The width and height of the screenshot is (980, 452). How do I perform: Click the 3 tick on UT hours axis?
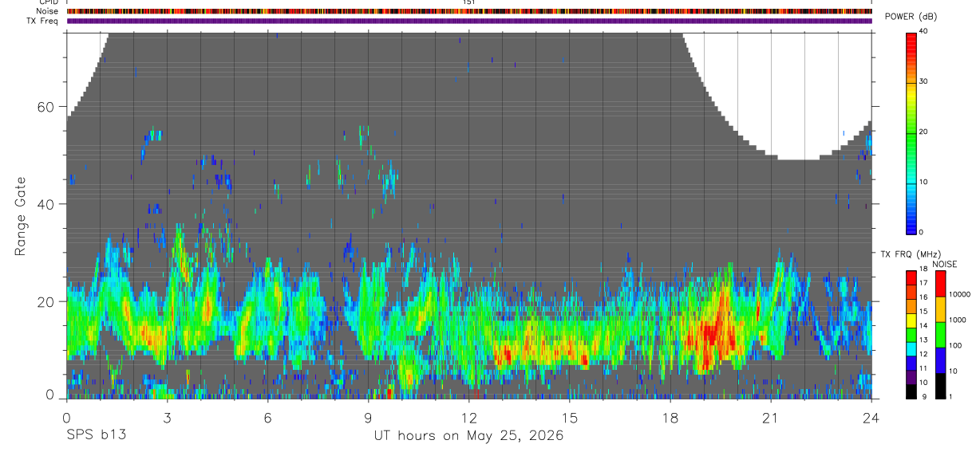click(167, 418)
